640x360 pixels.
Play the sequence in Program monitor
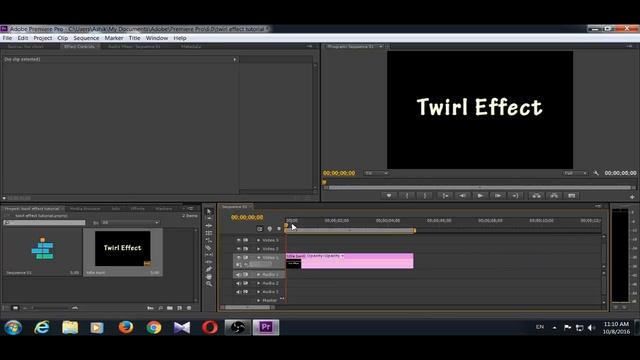coord(480,196)
